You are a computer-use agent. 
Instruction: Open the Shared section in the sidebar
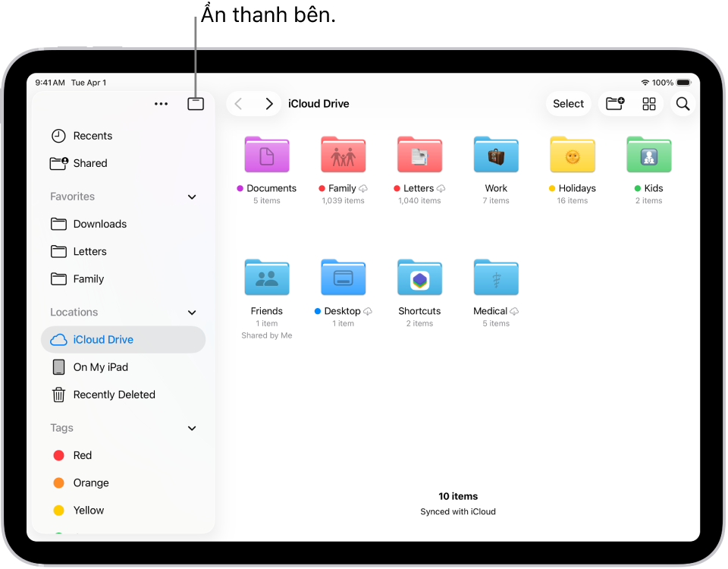pyautogui.click(x=89, y=163)
